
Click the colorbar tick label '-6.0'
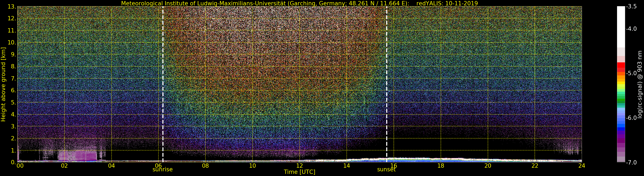(631, 118)
